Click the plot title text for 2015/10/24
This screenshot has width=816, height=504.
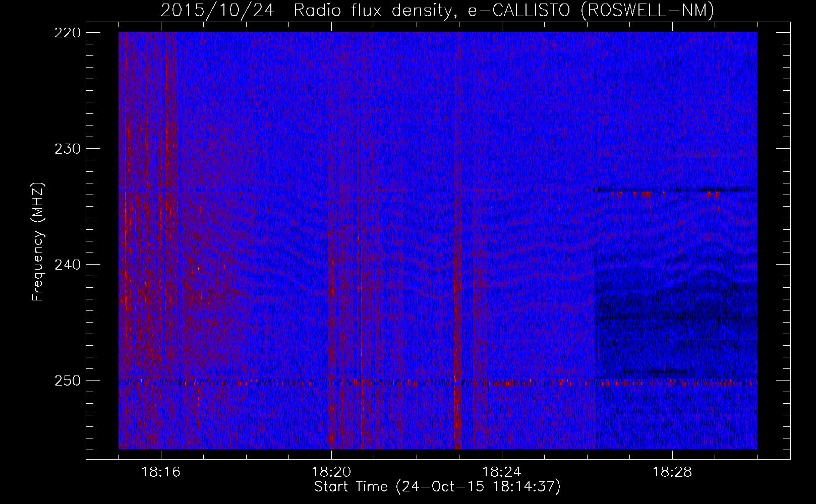coord(437,10)
